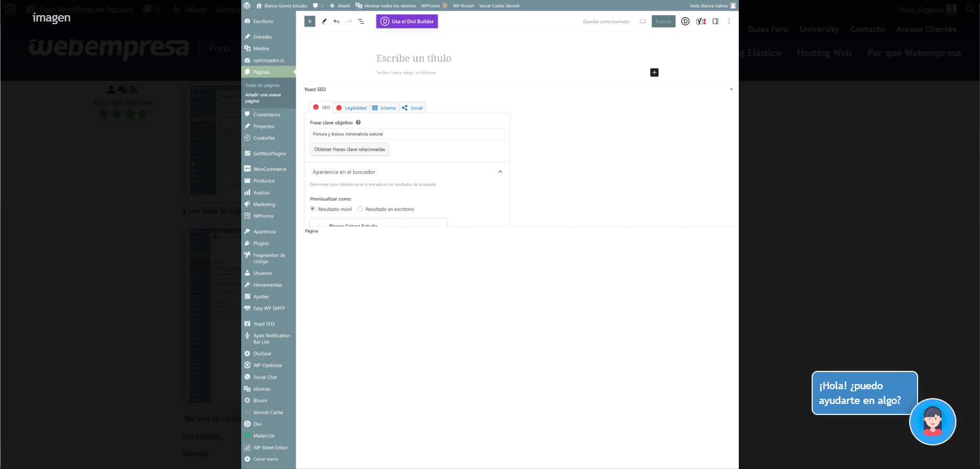Click the ¡Hola! ¿puedo ayudarte en algo? chat bubble
Image resolution: width=980 pixels, height=469 pixels.
click(x=865, y=393)
